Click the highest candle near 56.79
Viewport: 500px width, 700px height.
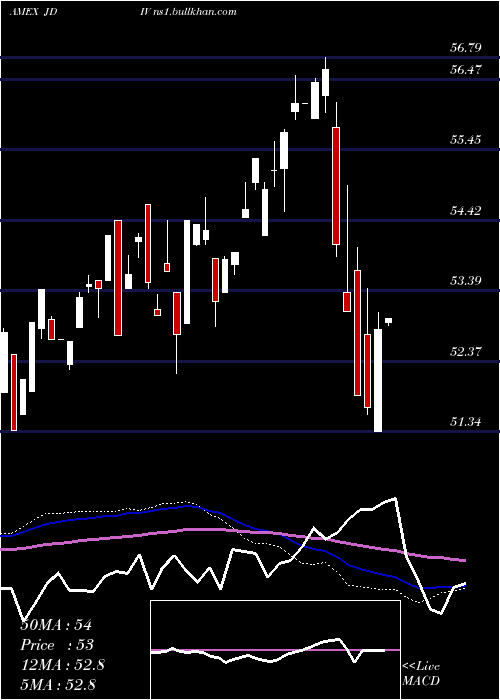click(x=325, y=83)
